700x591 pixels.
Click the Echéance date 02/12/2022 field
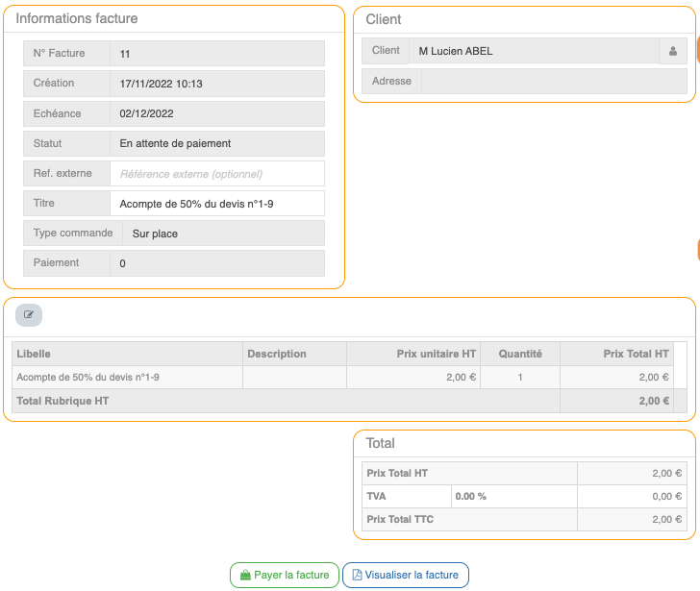click(217, 113)
